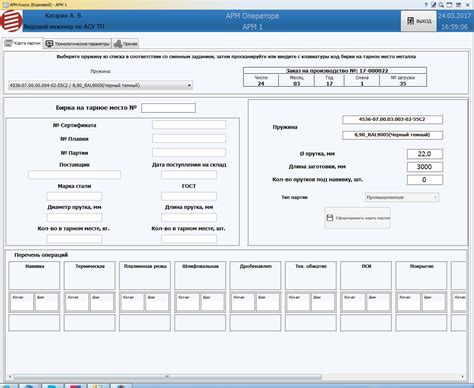The height and width of the screenshot is (388, 474).
Task: Select the Плазменная резка operation box
Action: [145, 275]
